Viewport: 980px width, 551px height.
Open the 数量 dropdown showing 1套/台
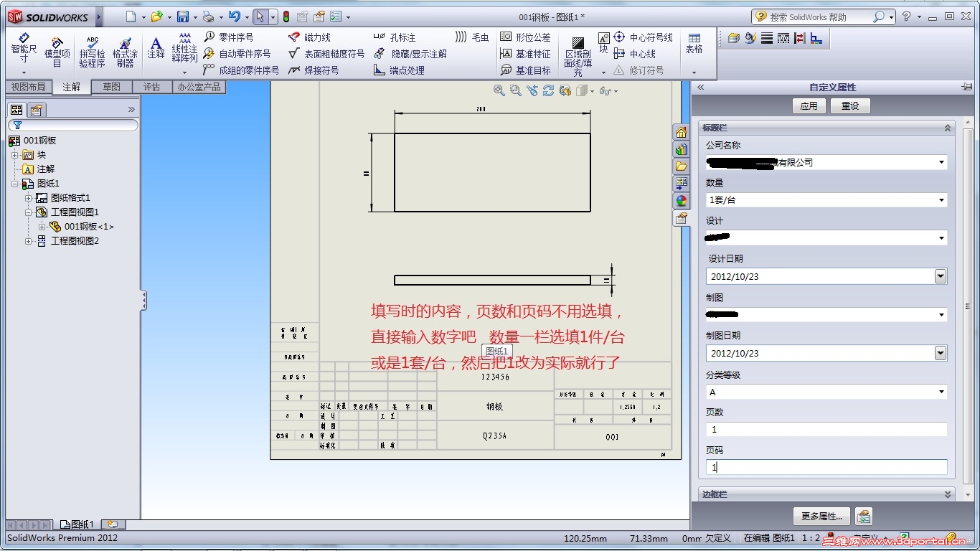[941, 200]
